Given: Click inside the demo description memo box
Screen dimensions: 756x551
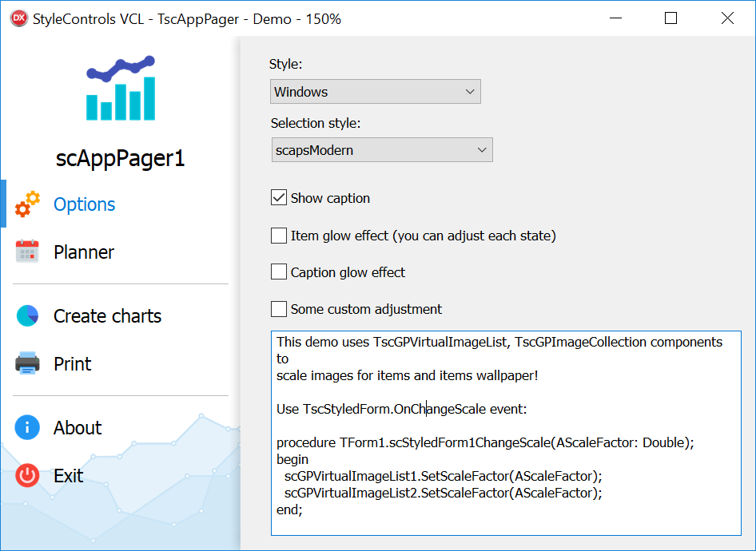Looking at the screenshot, I should pos(506,433).
